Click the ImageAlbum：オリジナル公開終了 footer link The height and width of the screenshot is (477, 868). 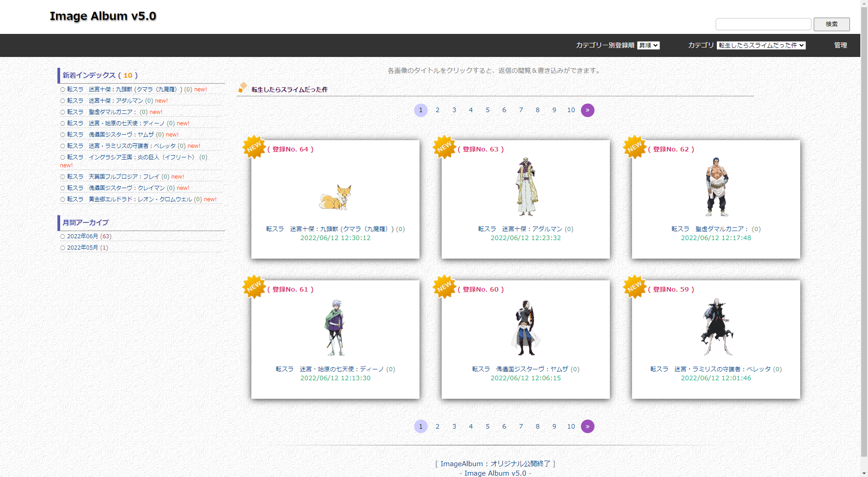[495, 464]
